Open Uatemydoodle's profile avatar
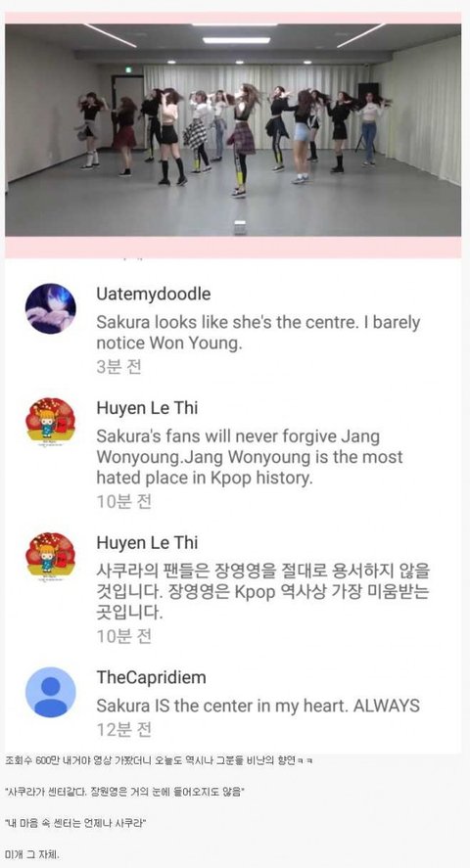Image resolution: width=470 pixels, height=868 pixels. pos(51,308)
